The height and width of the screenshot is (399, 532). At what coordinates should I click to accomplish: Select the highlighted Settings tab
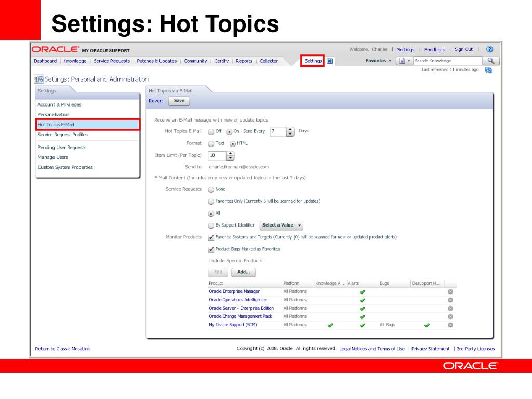(313, 61)
